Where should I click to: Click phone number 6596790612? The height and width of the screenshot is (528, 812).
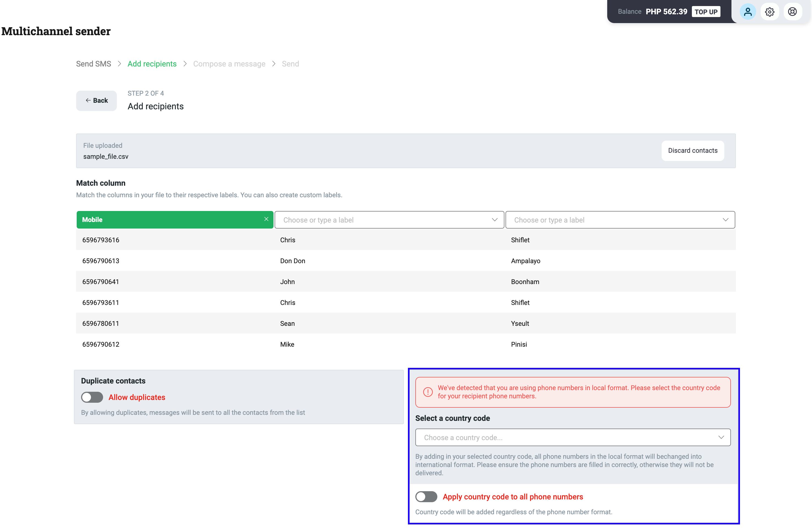101,344
